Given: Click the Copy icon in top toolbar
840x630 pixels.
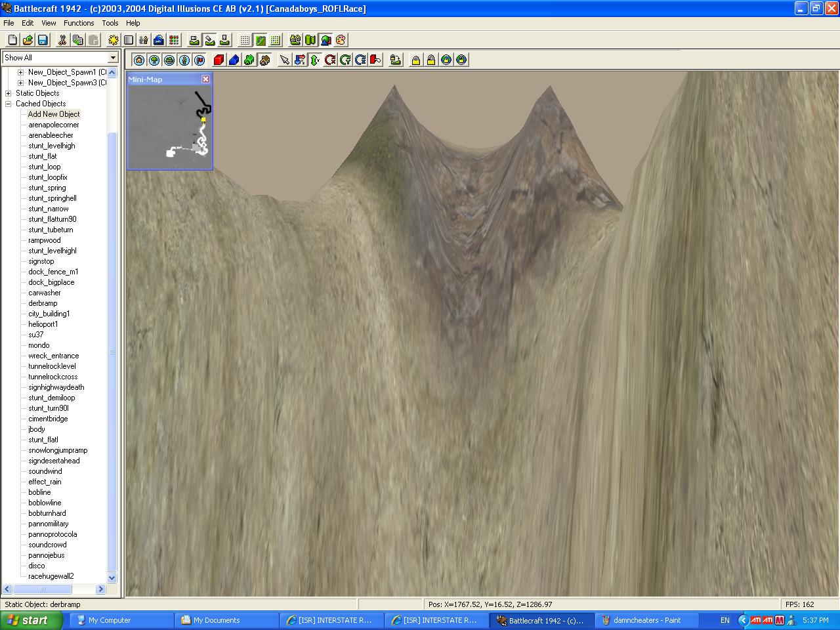Looking at the screenshot, I should (77, 40).
